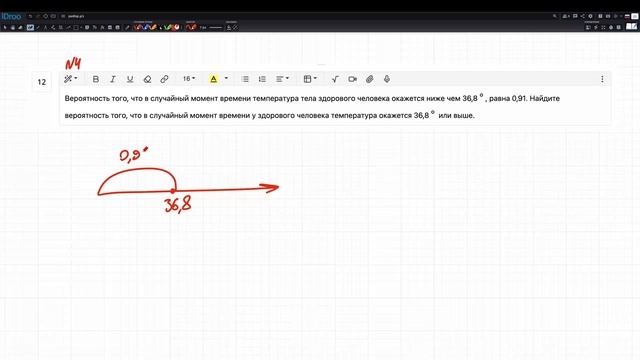Click the text line ending with 'или выше.'
The width and height of the screenshot is (640, 360).
(x=269, y=116)
